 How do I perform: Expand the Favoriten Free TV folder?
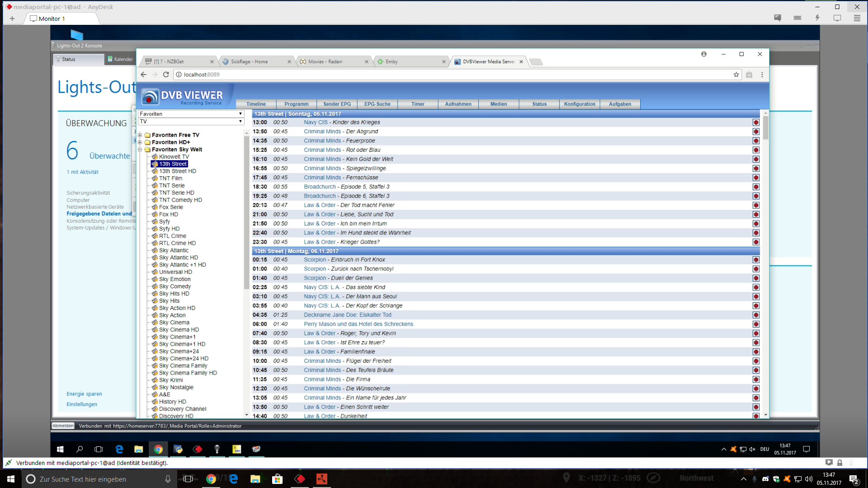click(140, 135)
